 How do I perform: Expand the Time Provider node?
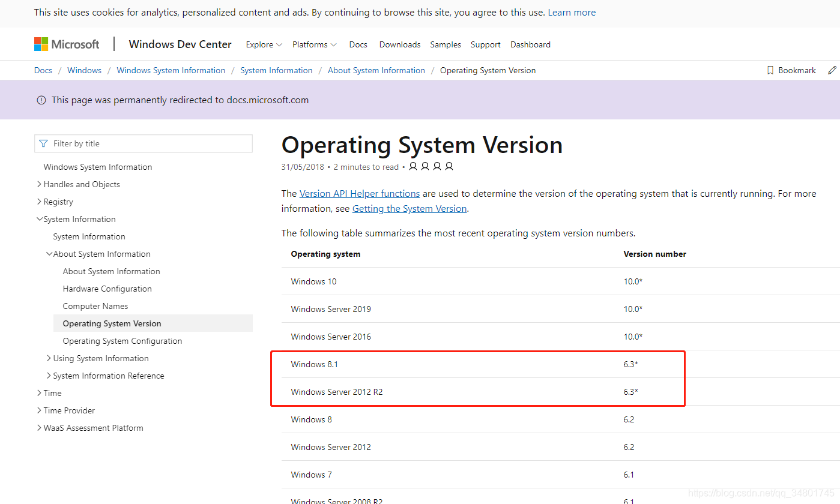coord(40,410)
